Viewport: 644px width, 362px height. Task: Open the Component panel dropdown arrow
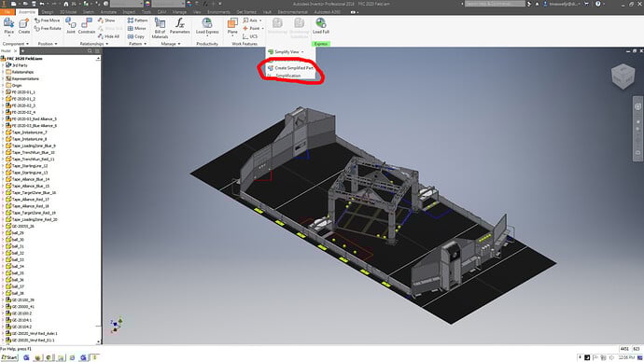point(27,44)
